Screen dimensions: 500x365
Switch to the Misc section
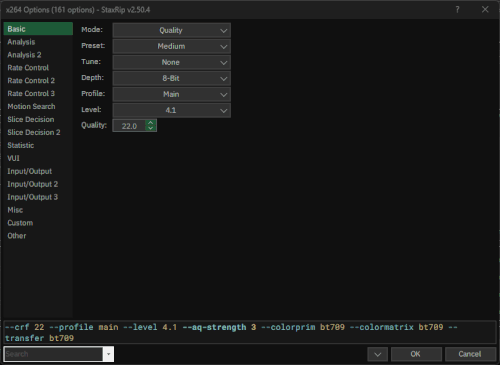pos(38,210)
